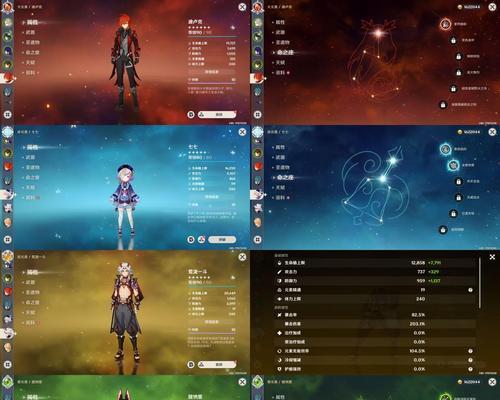Image resolution: width=500 pixels, height=400 pixels.
Task: Click the vertical scrollbar in the detailed stats list
Action: point(479,282)
